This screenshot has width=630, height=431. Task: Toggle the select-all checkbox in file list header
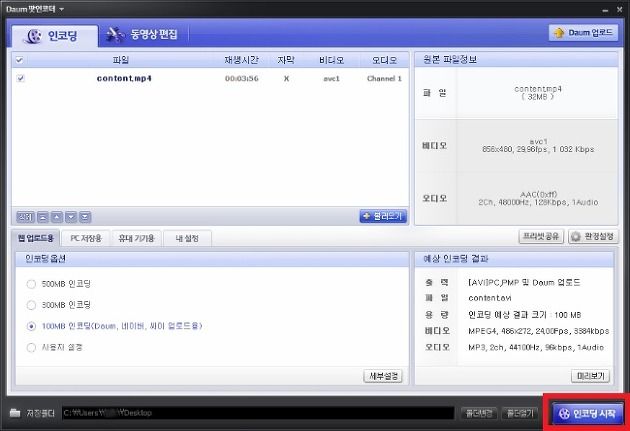[19, 60]
